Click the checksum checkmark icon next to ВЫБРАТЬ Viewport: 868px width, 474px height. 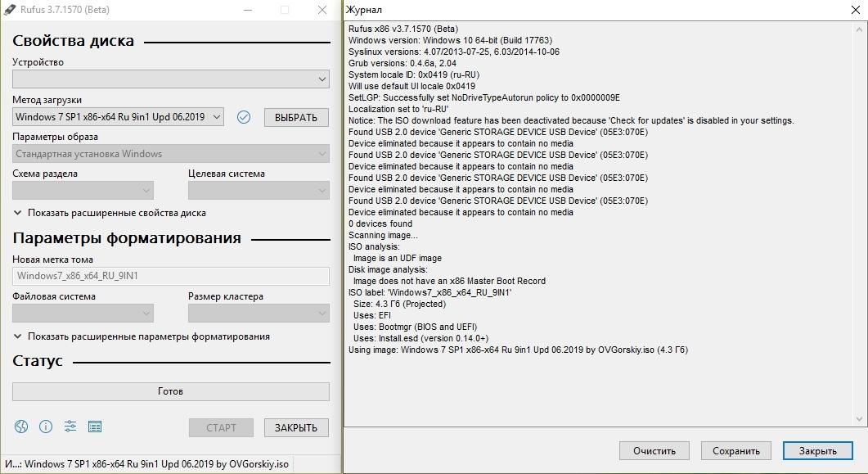(244, 117)
